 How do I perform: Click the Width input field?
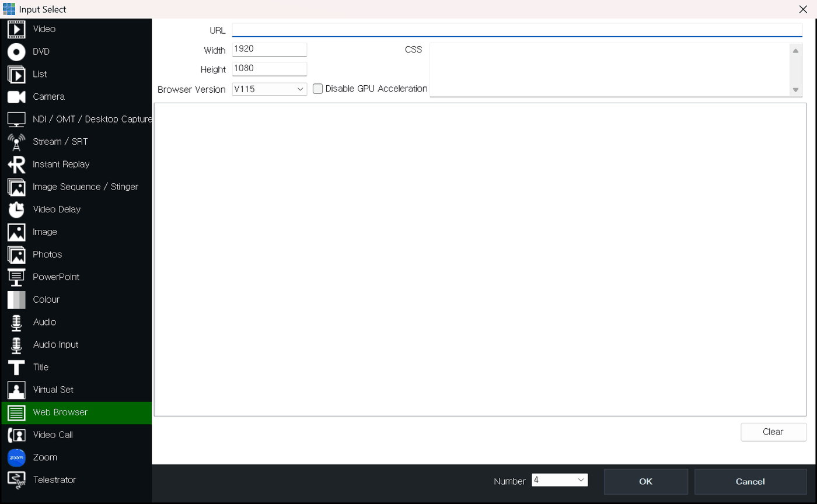(270, 50)
